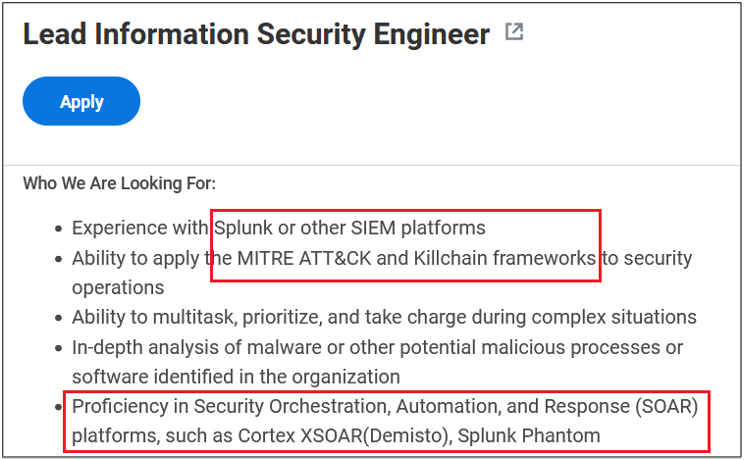The height and width of the screenshot is (460, 745).
Task: Click the word 'operations' on the wrapped line
Action: click(x=118, y=288)
